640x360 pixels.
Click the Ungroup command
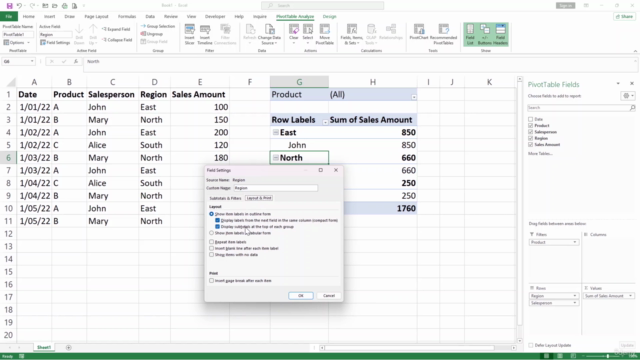(x=152, y=34)
